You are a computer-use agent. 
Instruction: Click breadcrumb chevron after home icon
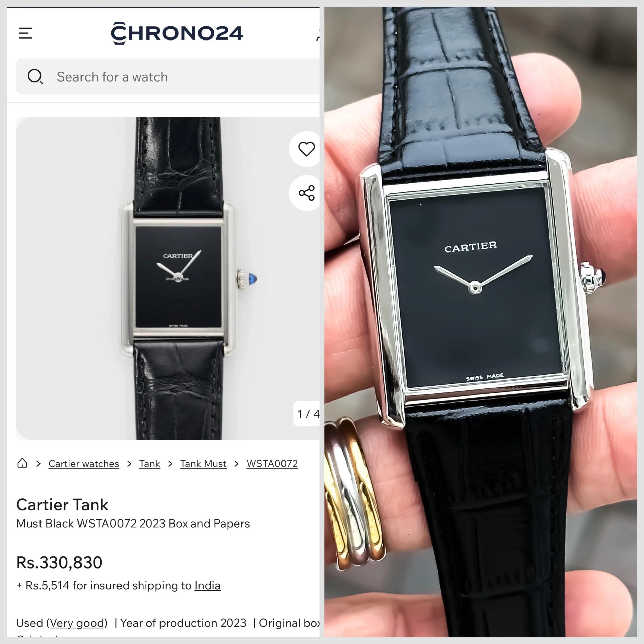[x=38, y=464]
